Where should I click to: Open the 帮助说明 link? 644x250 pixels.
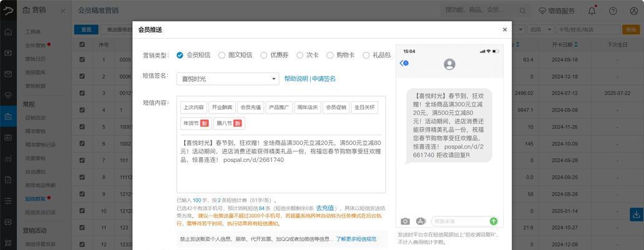pyautogui.click(x=296, y=79)
